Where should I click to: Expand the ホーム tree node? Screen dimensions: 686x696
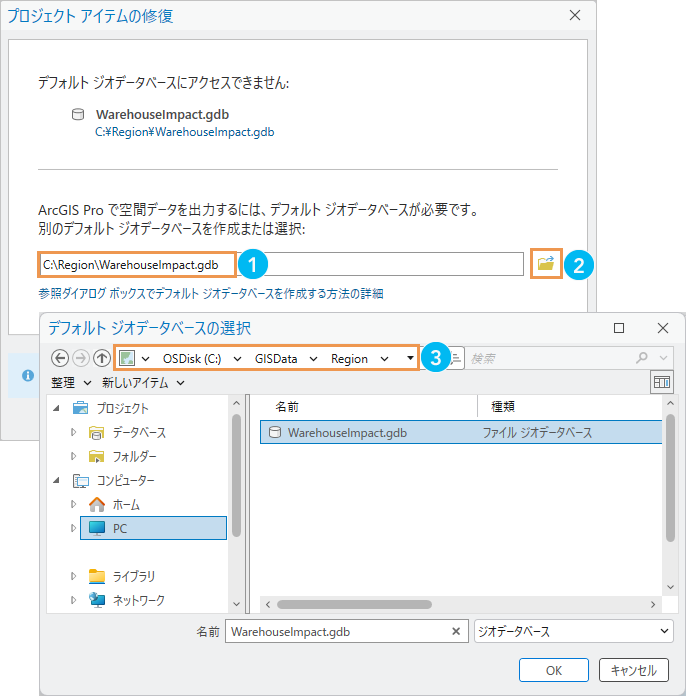73,504
